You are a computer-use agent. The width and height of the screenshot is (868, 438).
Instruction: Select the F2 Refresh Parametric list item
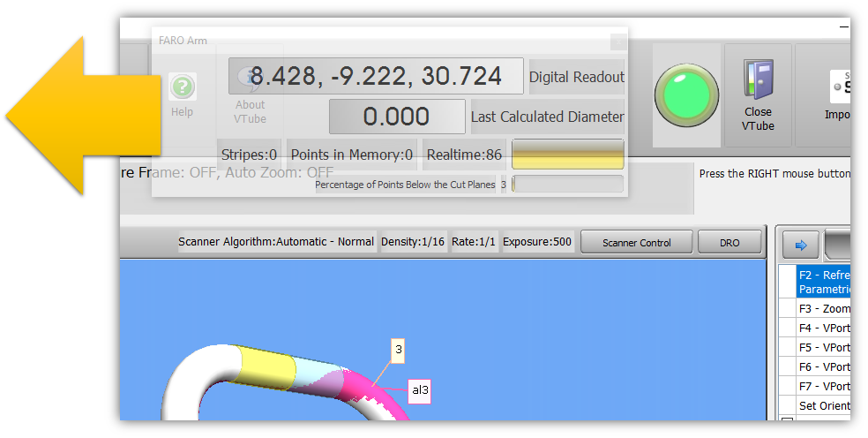pyautogui.click(x=823, y=282)
